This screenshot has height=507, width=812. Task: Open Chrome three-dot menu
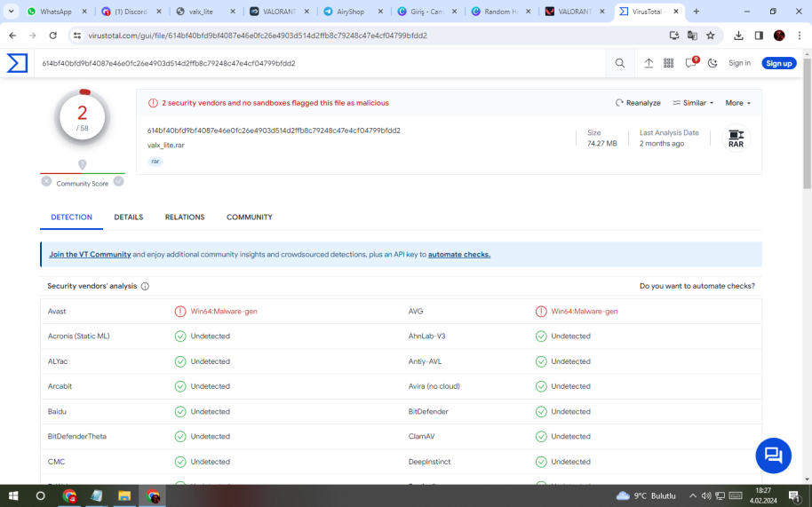point(799,36)
